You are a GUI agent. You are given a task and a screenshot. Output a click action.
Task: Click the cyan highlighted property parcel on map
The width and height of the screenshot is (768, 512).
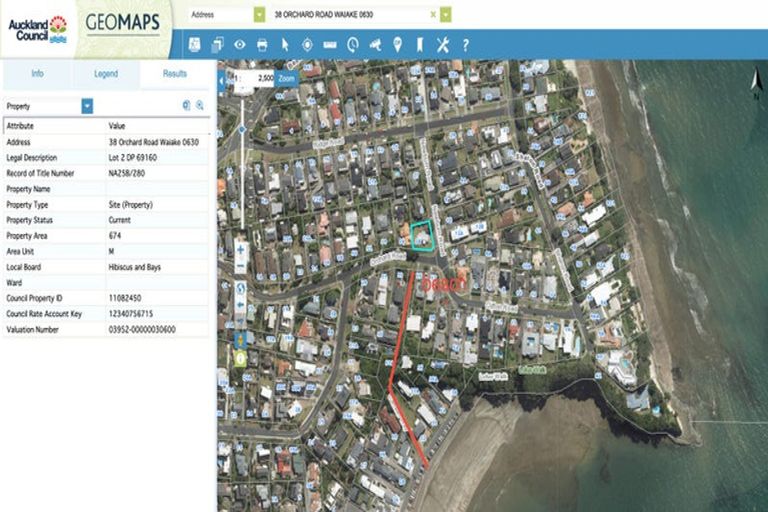tap(422, 236)
